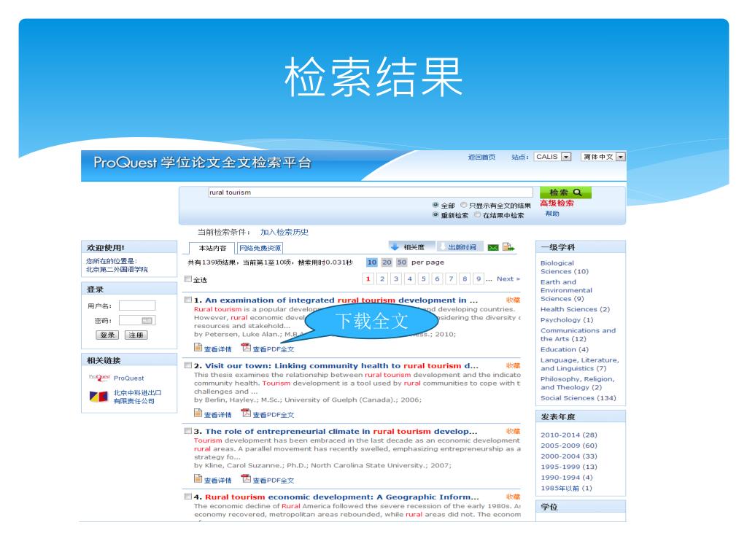The width and height of the screenshot is (747, 560).
Task: Click the ProQuest logo icon in related links
Action: click(99, 378)
